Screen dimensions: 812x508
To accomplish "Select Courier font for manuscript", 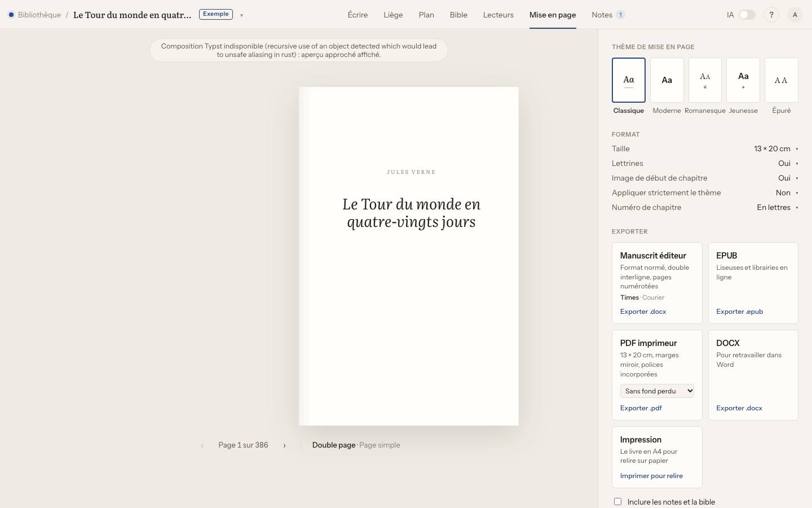I will click(653, 297).
